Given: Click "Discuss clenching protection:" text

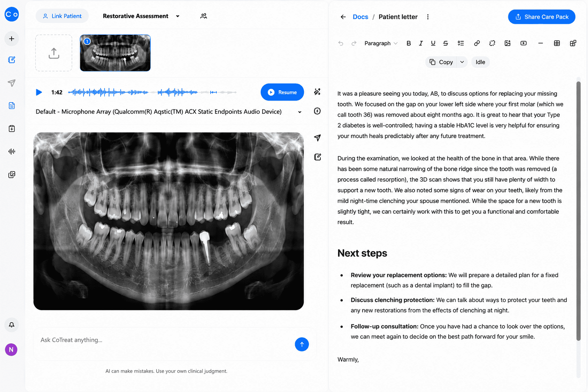Looking at the screenshot, I should [392, 300].
